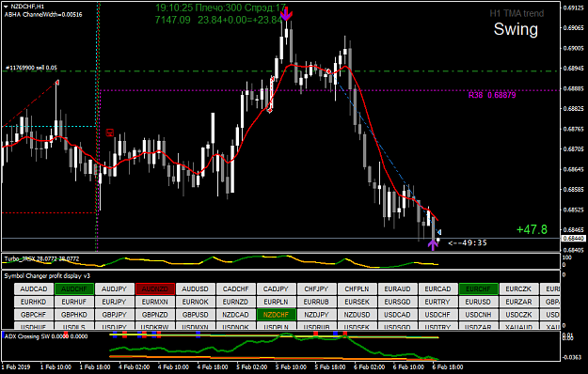
Task: Choose the EURMXN symbol
Action: [x=155, y=302]
